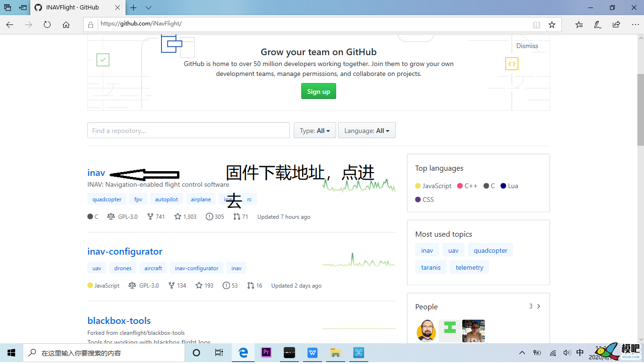Select the autopilot topic tag

tap(167, 199)
